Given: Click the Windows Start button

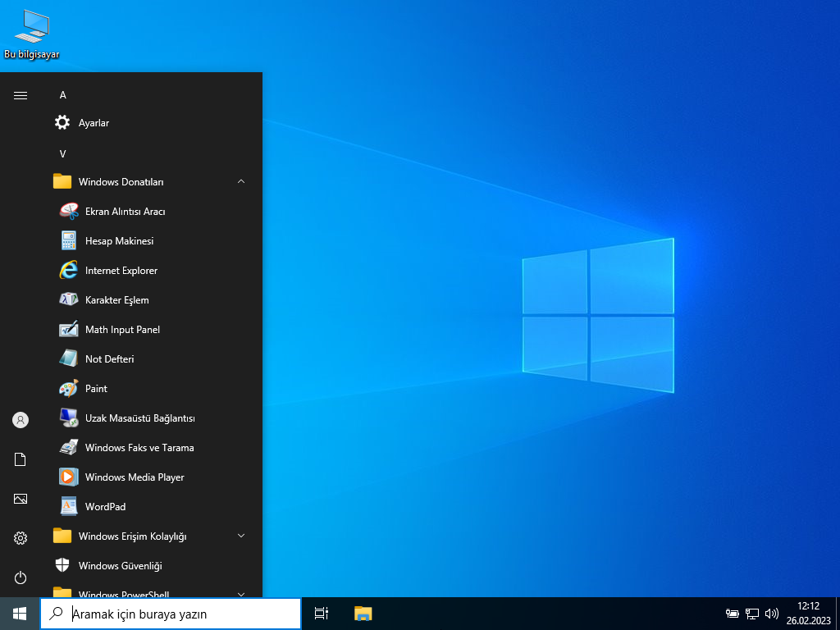Looking at the screenshot, I should (20, 614).
